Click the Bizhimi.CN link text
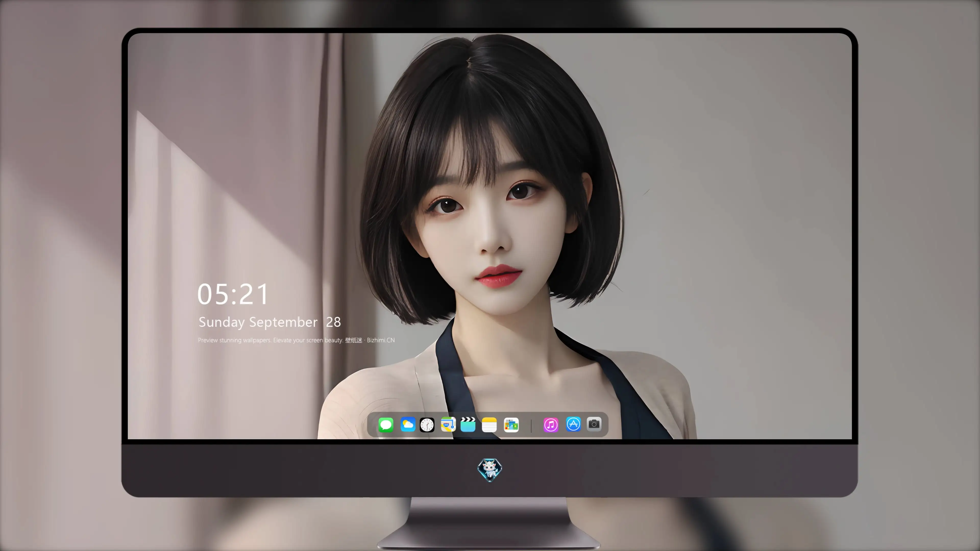The width and height of the screenshot is (980, 551). (x=381, y=340)
